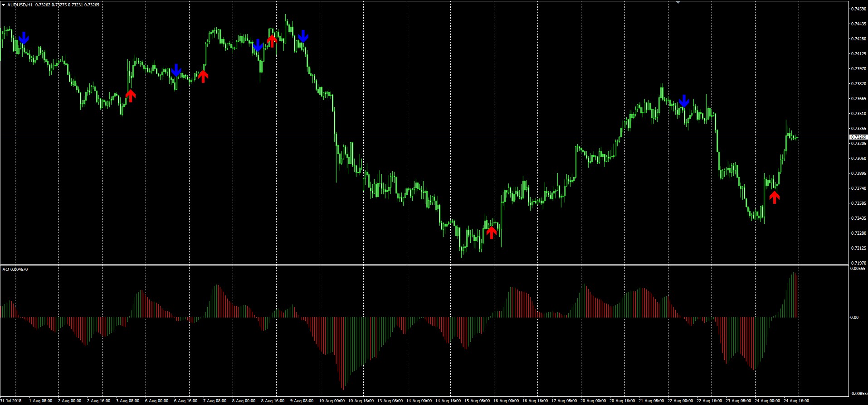This screenshot has height=405, width=868.
Task: Click the 23 Aug 08:00 time label
Action: (738, 401)
